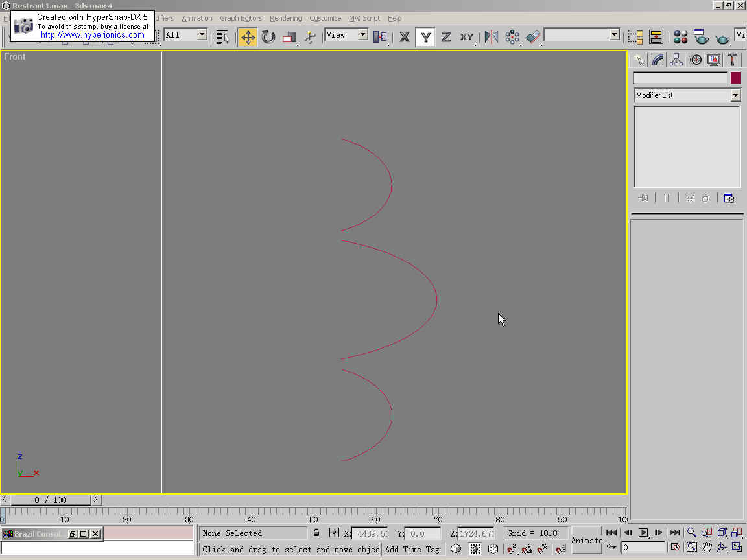The width and height of the screenshot is (747, 560).
Task: Switch to the Utilities hammer tab
Action: [x=732, y=60]
